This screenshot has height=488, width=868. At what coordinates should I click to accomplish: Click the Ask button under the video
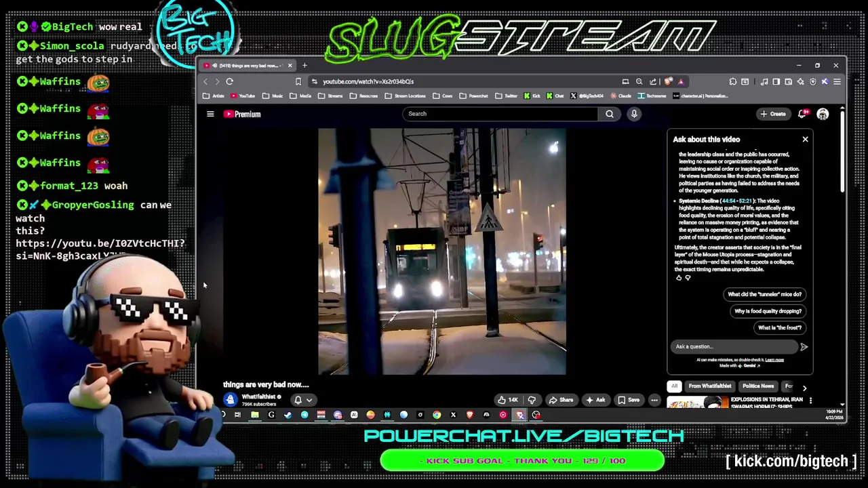(x=595, y=400)
